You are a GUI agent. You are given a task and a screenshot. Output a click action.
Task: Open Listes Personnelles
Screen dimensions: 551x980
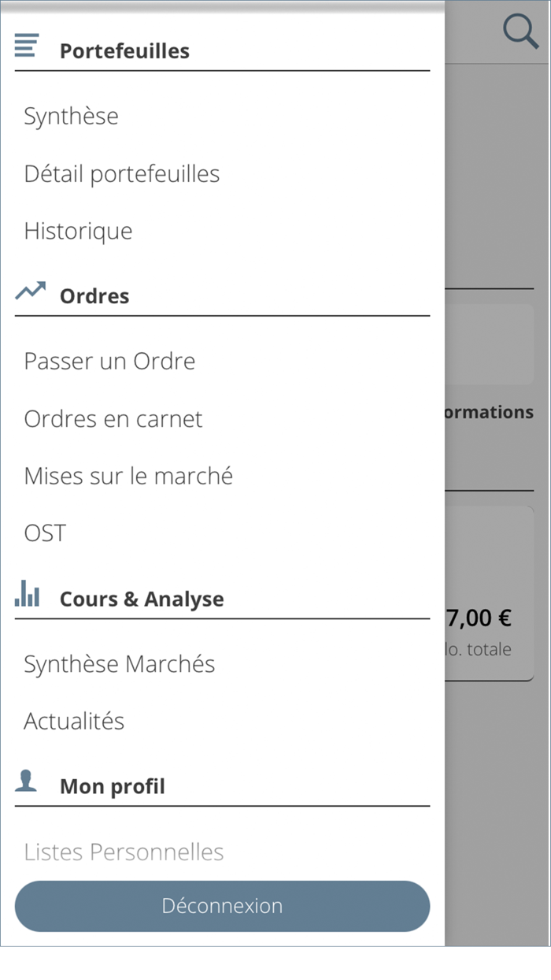[124, 852]
